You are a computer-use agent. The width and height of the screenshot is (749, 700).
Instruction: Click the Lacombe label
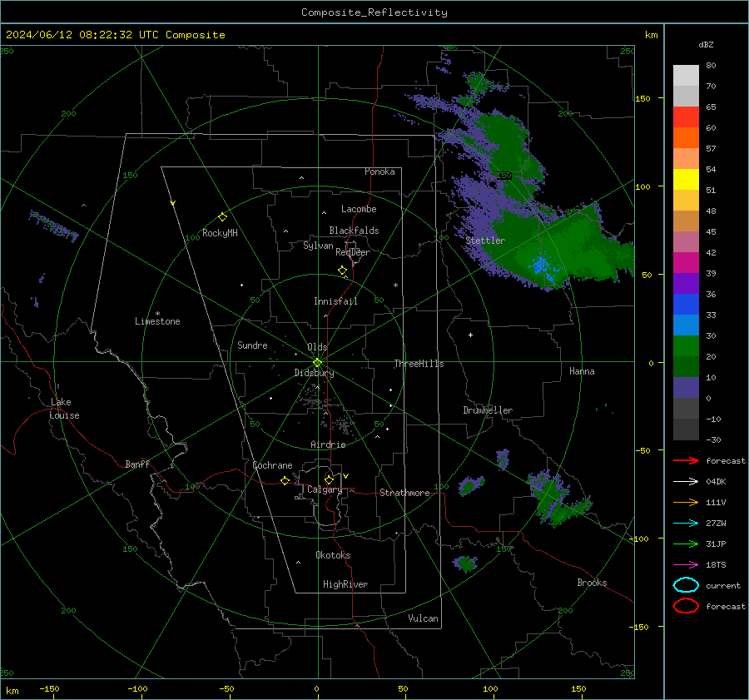point(359,209)
